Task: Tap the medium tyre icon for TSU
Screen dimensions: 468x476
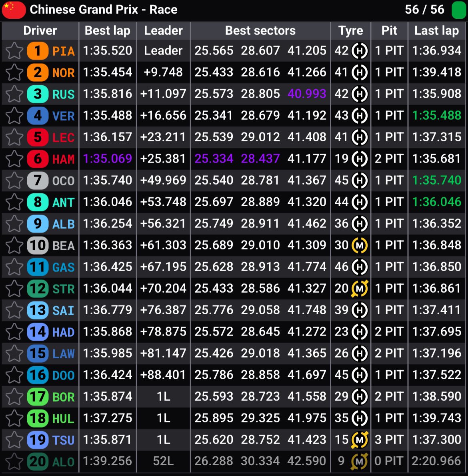Action: (x=360, y=440)
